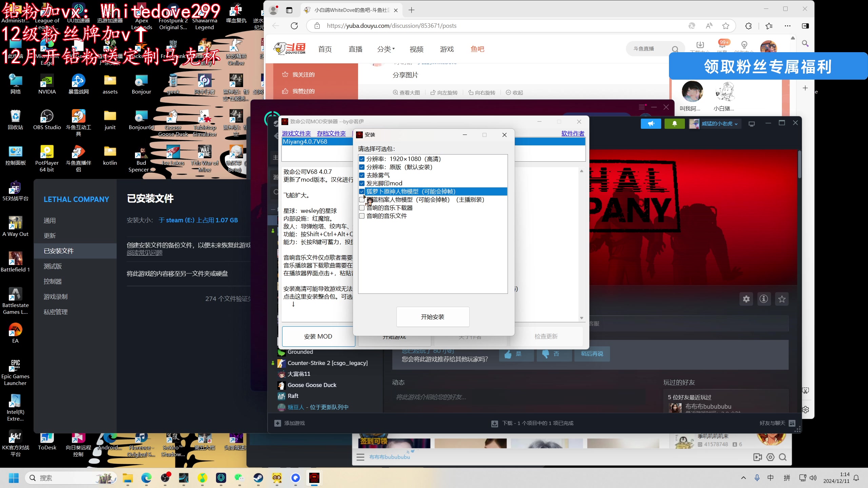This screenshot has width=868, height=488.
Task: Select Goose Goose Duck in Steam library
Action: point(312,385)
